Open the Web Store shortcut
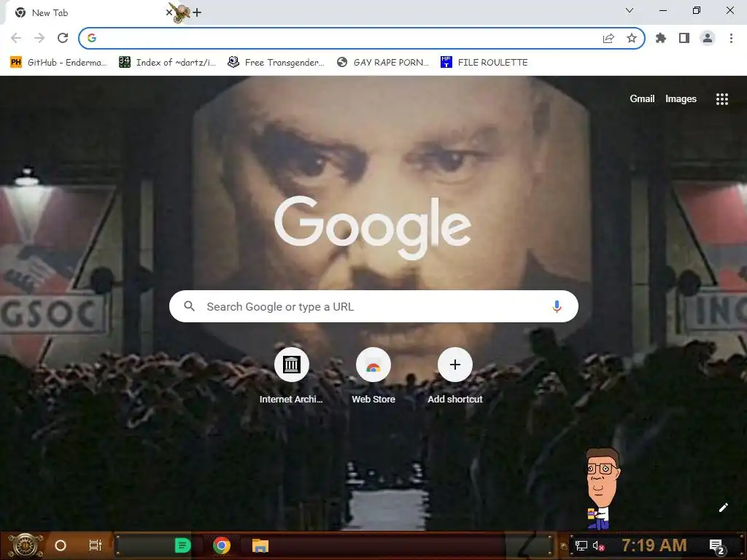Viewport: 747px width, 560px height. pos(373,376)
